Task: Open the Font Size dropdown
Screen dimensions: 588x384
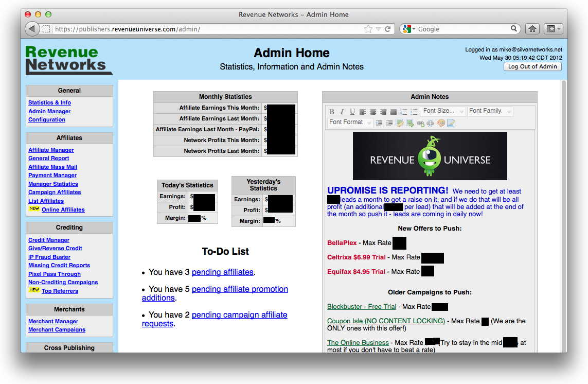Action: 443,111
